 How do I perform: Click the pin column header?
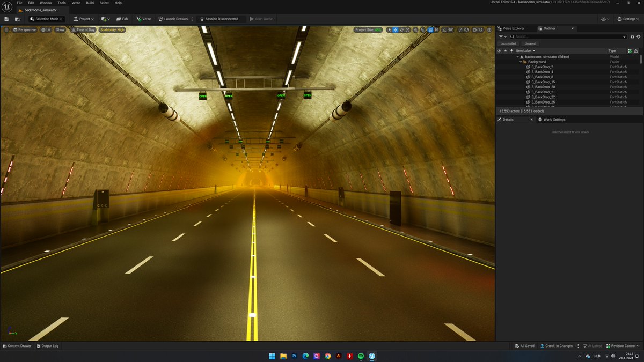point(510,51)
